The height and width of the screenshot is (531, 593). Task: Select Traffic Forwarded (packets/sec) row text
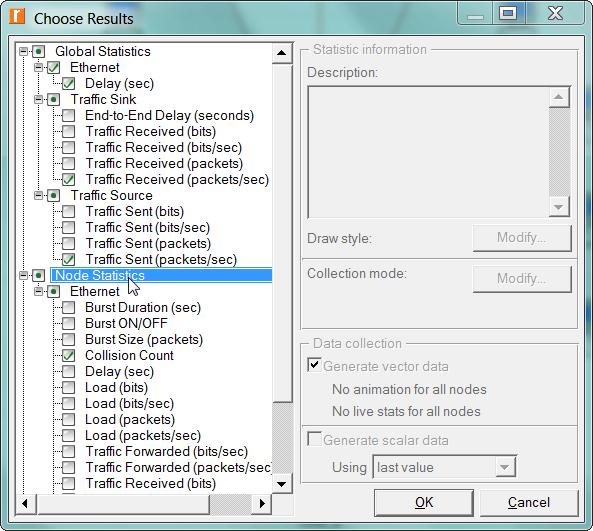[179, 467]
